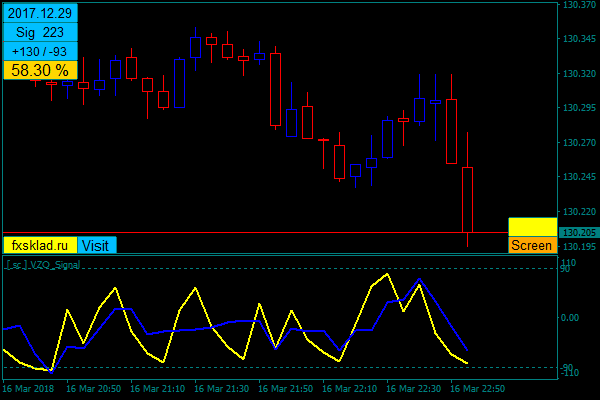600x400 pixels.
Task: Click the +130 / -93 stats label
Action: [x=40, y=51]
